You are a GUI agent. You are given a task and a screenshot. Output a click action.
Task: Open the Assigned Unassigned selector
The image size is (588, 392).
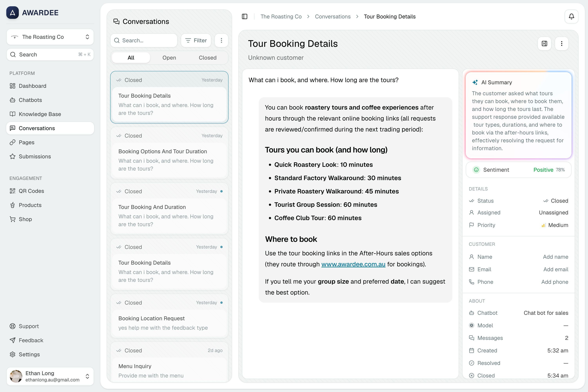553,212
